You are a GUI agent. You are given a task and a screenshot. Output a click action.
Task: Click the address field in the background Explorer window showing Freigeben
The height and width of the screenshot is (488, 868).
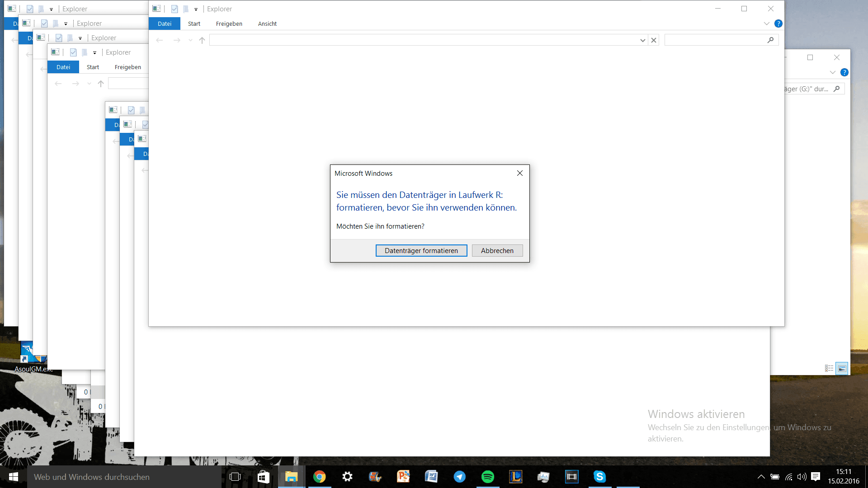pyautogui.click(x=128, y=84)
